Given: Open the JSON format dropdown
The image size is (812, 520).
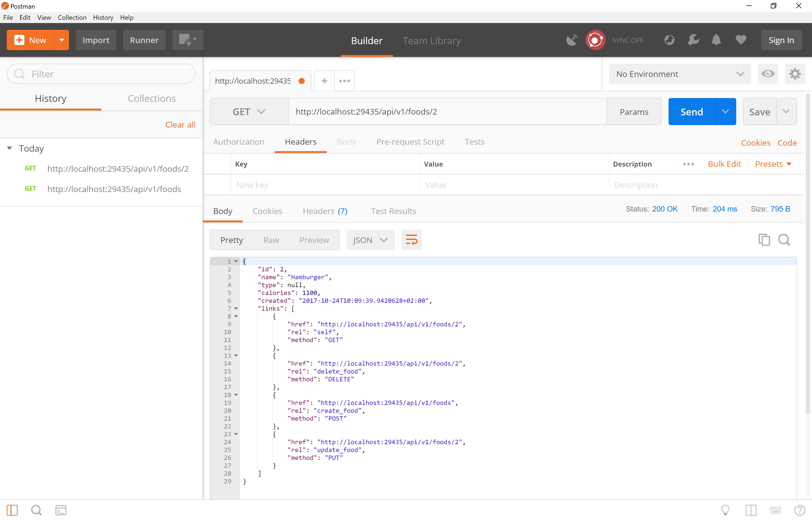Looking at the screenshot, I should [370, 240].
